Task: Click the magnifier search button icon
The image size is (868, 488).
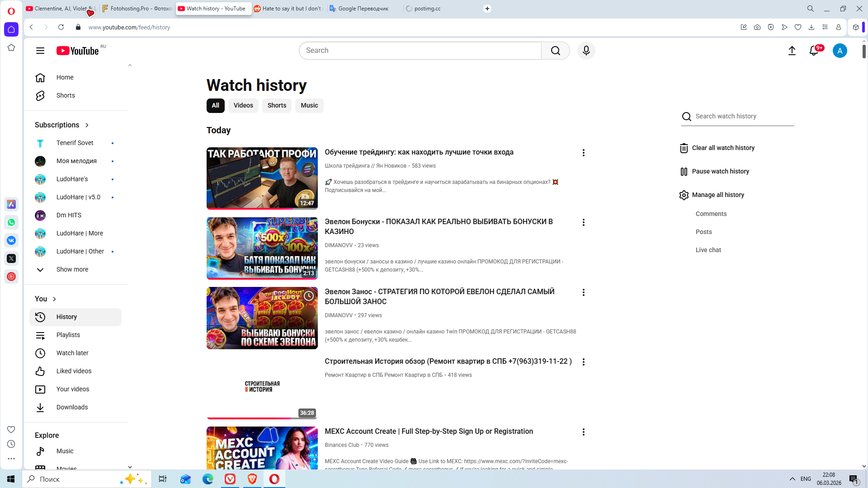Action: 555,51
